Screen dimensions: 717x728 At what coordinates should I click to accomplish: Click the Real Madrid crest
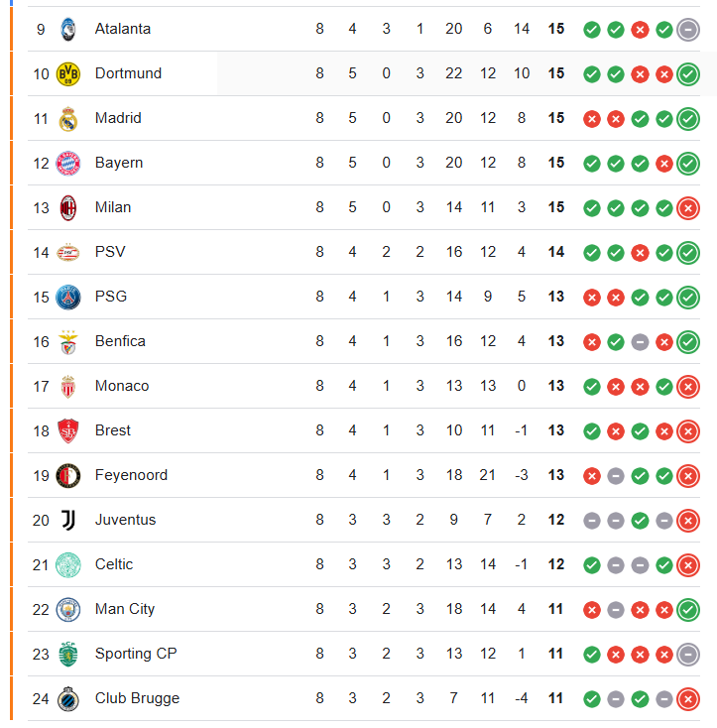[68, 119]
